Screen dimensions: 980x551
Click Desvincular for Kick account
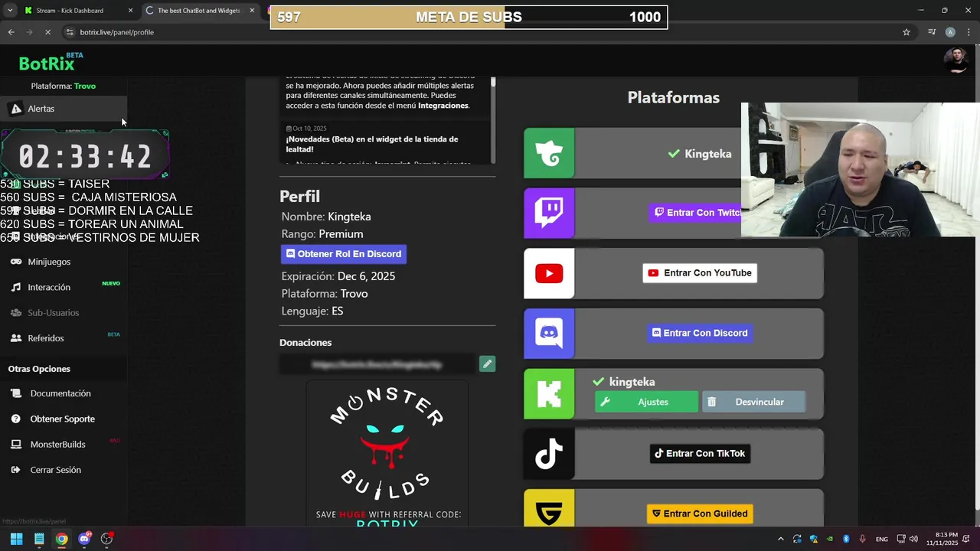(753, 402)
